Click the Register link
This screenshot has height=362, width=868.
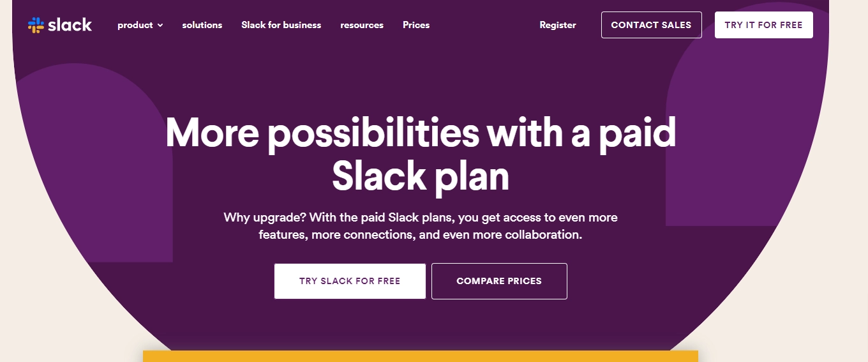[x=558, y=25]
